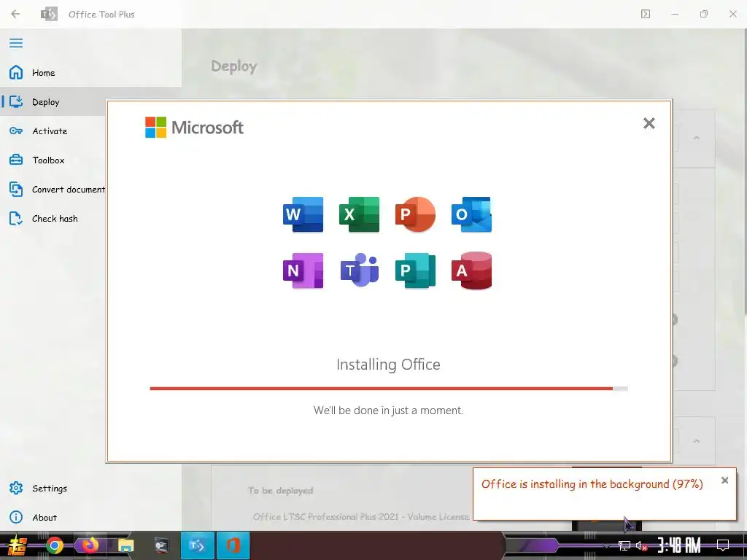Screen dimensions: 747x560
Task: Click the Teams icon in installer
Action: (x=359, y=271)
